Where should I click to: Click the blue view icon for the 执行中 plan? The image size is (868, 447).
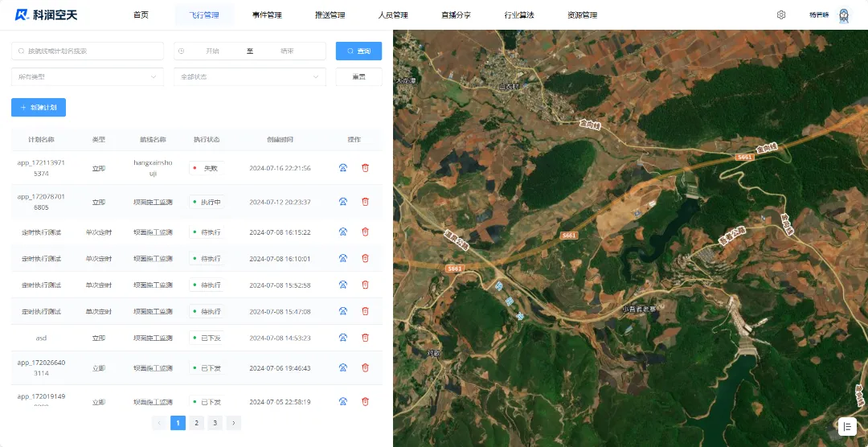(x=343, y=202)
